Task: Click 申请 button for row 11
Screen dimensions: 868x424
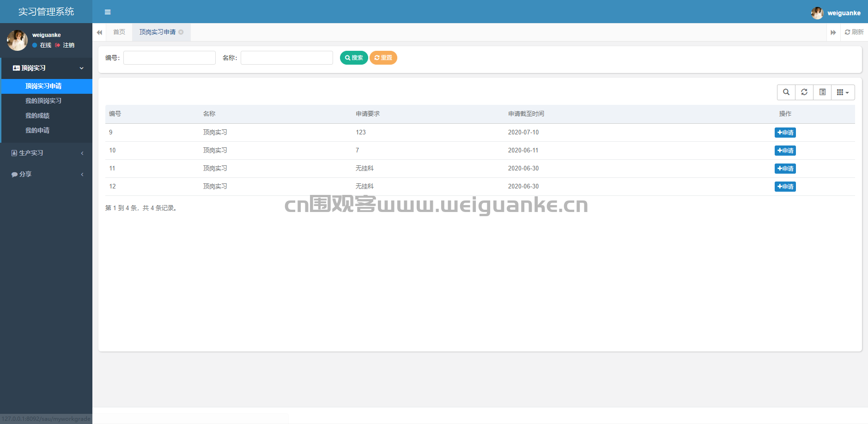Action: click(x=785, y=169)
